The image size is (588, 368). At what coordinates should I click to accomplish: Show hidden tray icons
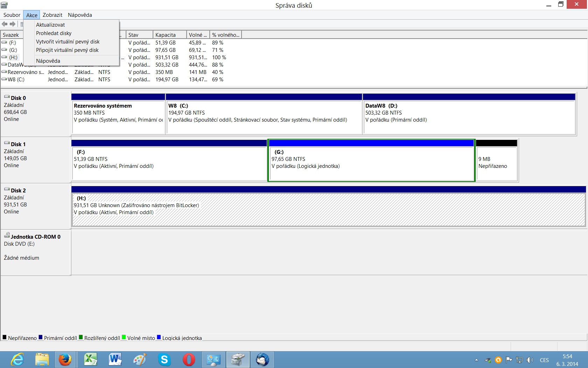click(476, 360)
